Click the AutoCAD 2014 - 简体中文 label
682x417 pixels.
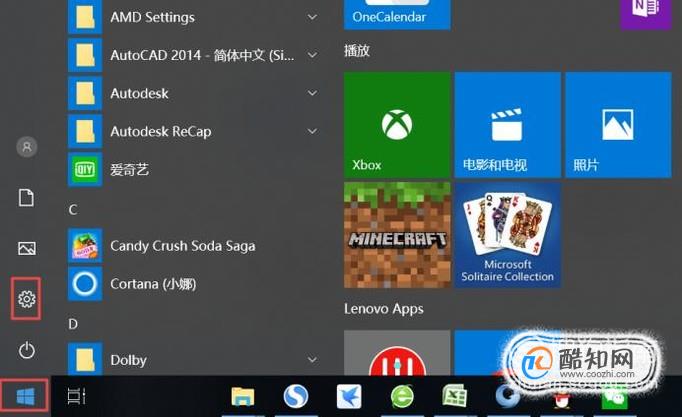[x=202, y=55]
